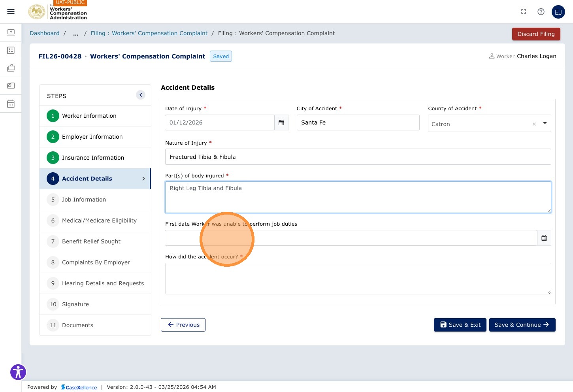573x392 pixels.
Task: Open calendar picker for first date unable to work
Action: tap(544, 238)
